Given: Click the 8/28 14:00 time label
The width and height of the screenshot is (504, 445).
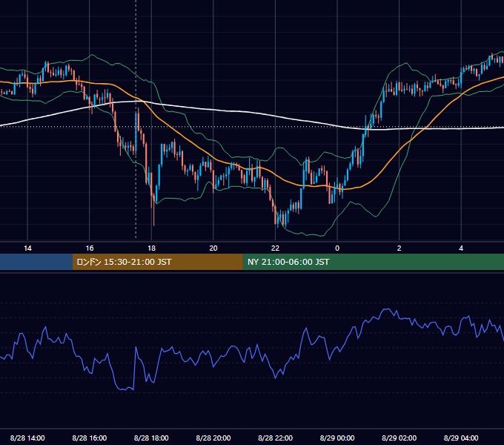Looking at the screenshot, I should [x=27, y=438].
